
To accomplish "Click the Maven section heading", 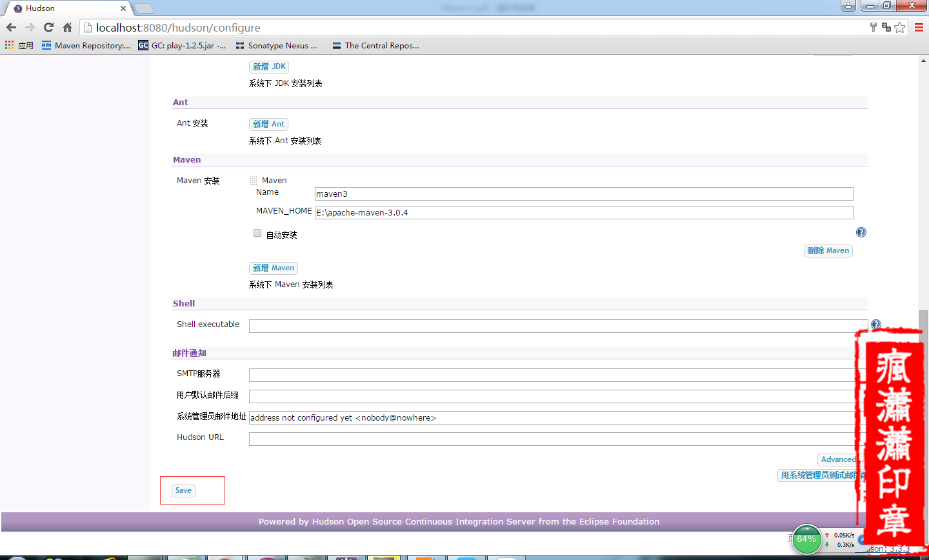I will point(187,160).
